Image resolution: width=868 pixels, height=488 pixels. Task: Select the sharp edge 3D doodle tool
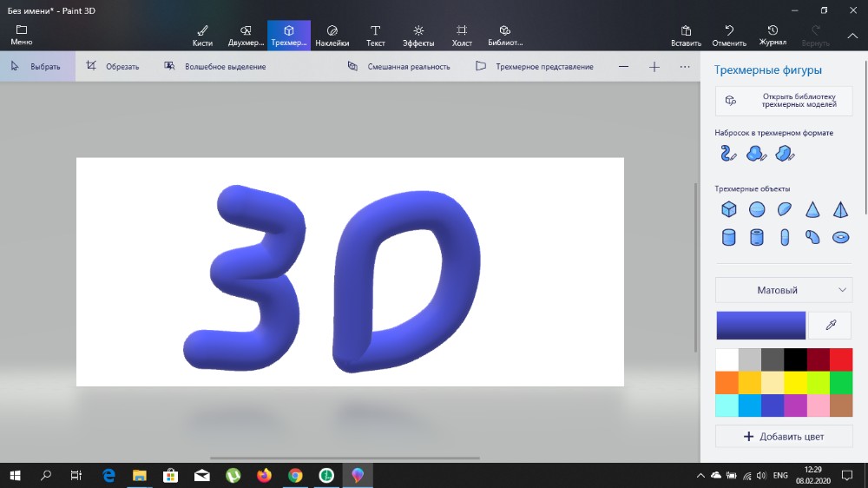(785, 154)
